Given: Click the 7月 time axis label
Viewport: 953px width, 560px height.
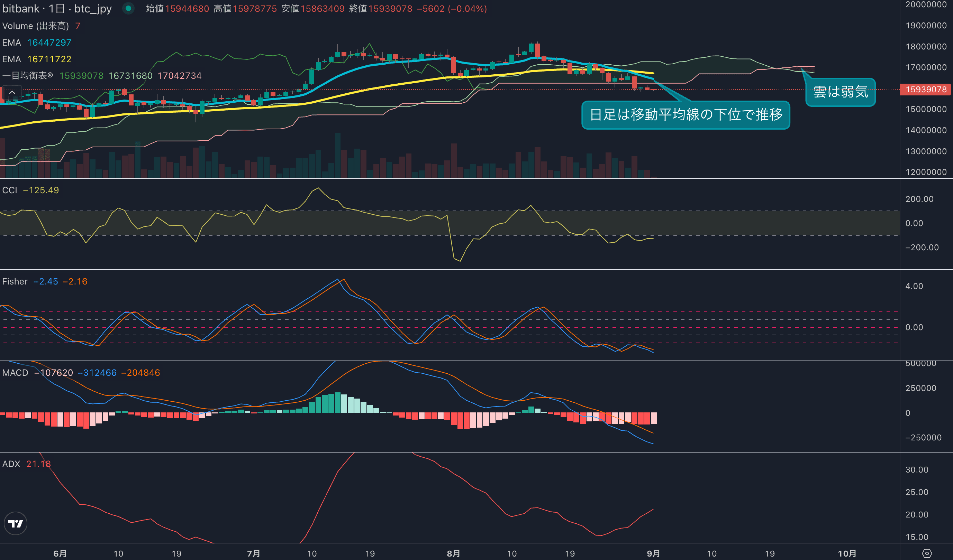Looking at the screenshot, I should 253,553.
